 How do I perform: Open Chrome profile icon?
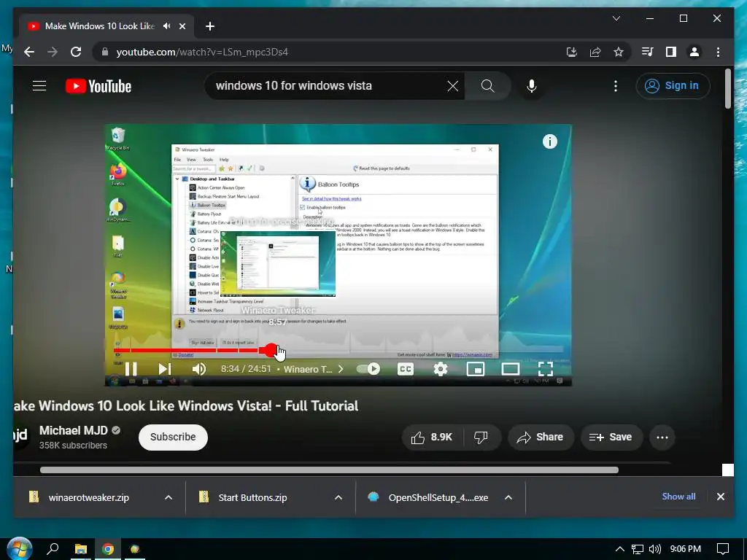pyautogui.click(x=694, y=52)
